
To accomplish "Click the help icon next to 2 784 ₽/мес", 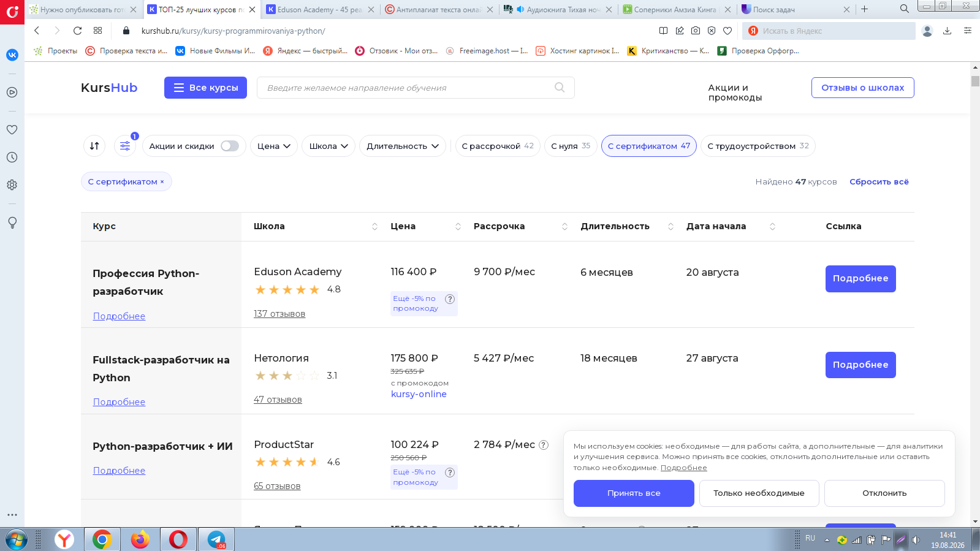I will tap(544, 445).
